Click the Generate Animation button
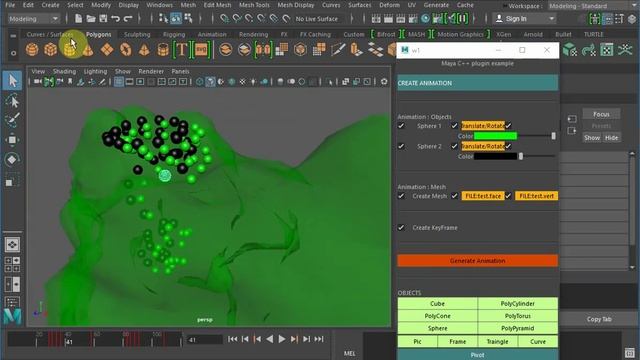 click(478, 260)
